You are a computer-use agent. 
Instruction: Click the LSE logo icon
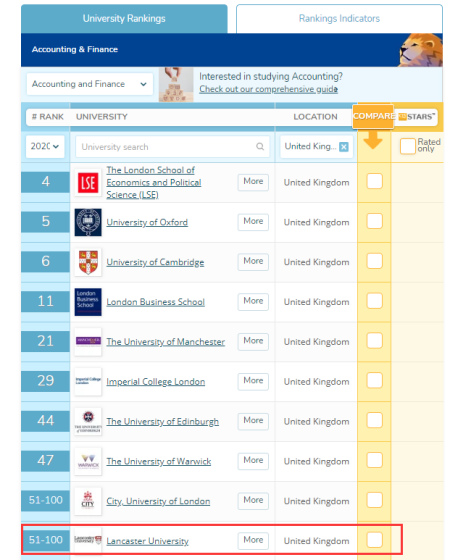[88, 182]
